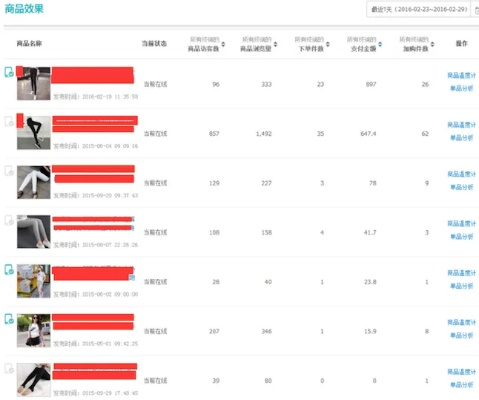Open the grey leggings product thumbnail

click(34, 232)
